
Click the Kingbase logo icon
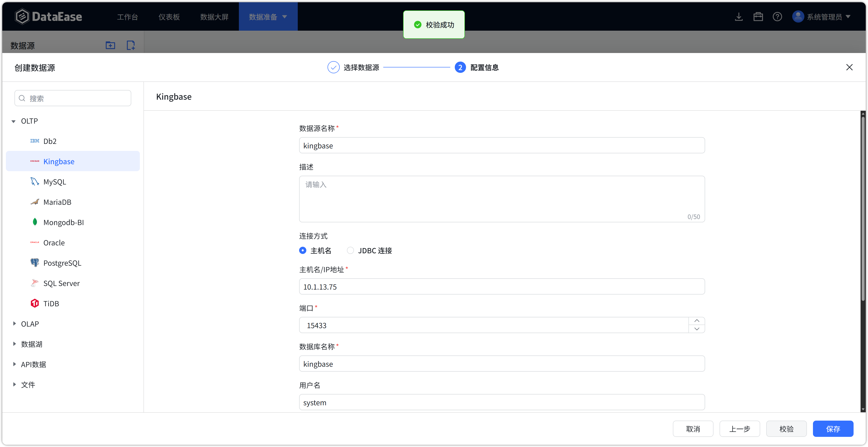(x=35, y=161)
